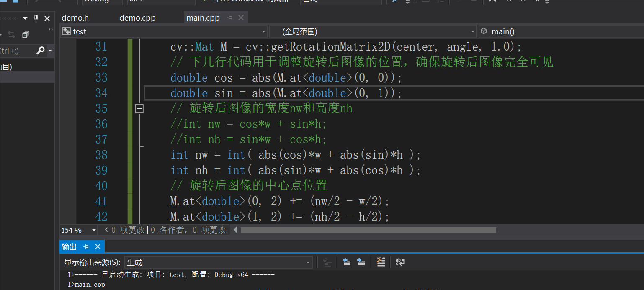Click '(nh/2 - h/2)' on line 42
Image resolution: width=644 pixels, height=290 pixels.
click(346, 217)
